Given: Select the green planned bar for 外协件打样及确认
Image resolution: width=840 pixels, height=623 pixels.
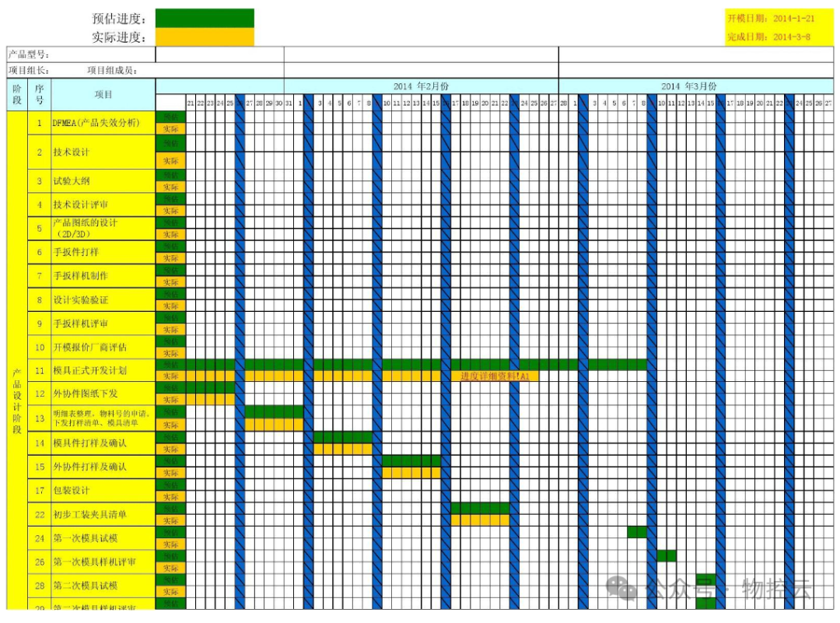Looking at the screenshot, I should point(411,460).
